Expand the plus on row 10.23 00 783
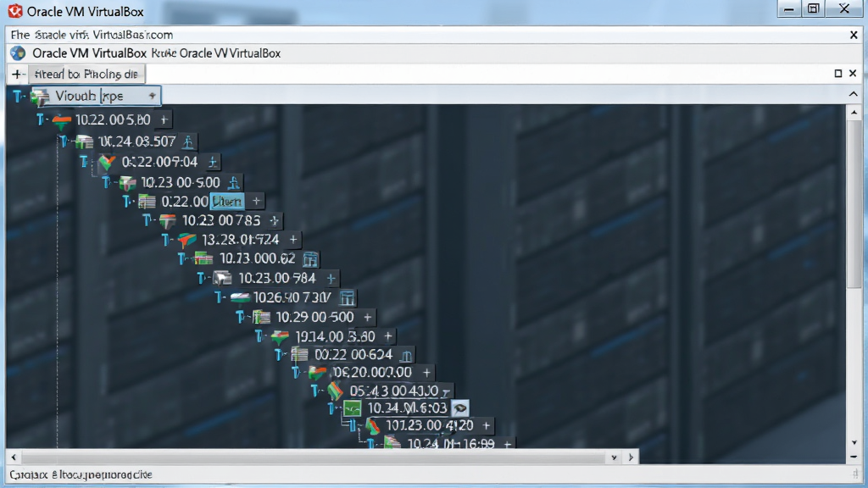Viewport: 868px width, 488px height. (274, 221)
